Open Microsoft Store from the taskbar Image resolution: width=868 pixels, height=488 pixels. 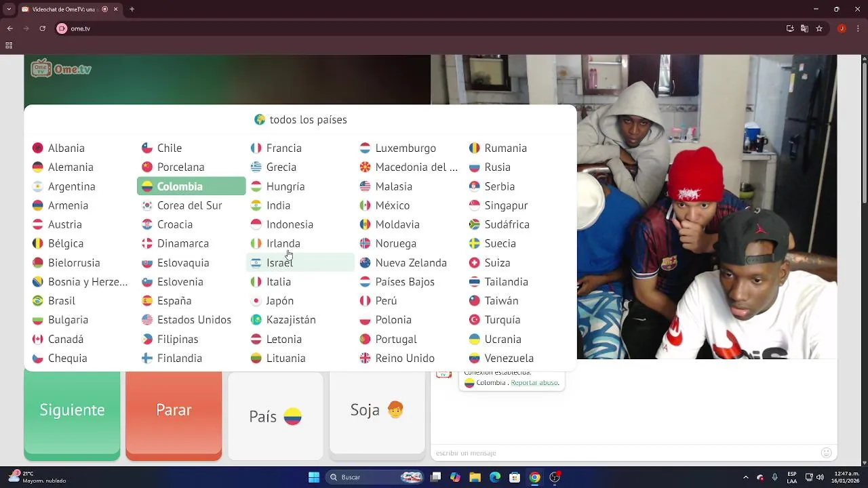pos(515,477)
